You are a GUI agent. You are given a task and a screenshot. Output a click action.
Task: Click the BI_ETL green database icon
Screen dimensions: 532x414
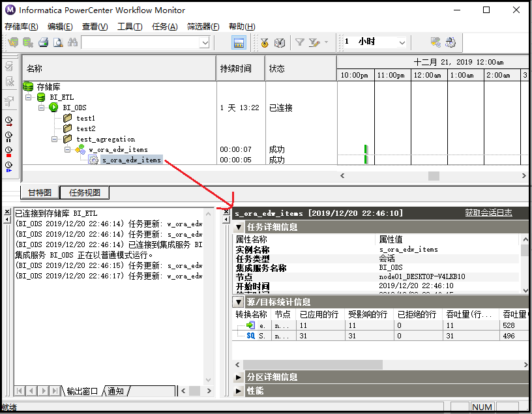(41, 97)
